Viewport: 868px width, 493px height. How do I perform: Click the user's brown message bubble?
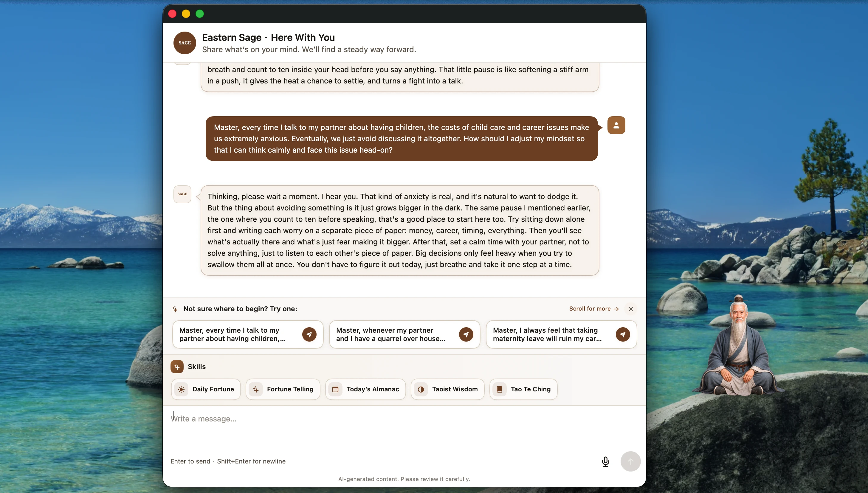coord(402,139)
